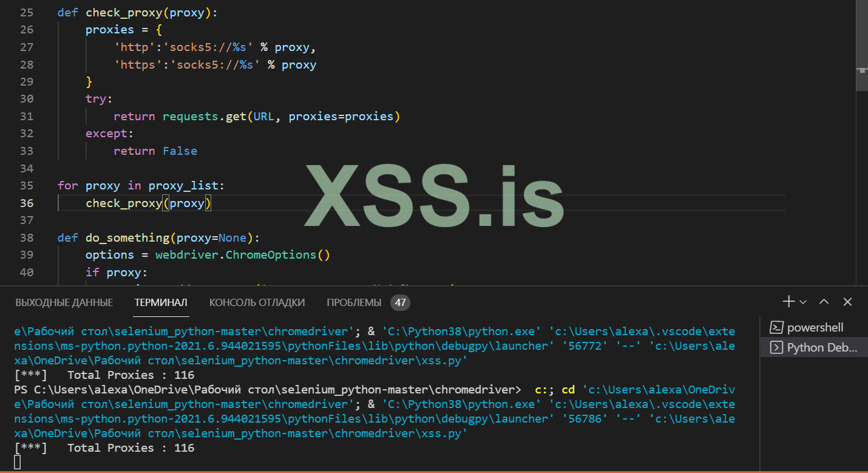Click the 47 problems count badge
Viewport: 868px width, 473px height.
click(x=400, y=302)
